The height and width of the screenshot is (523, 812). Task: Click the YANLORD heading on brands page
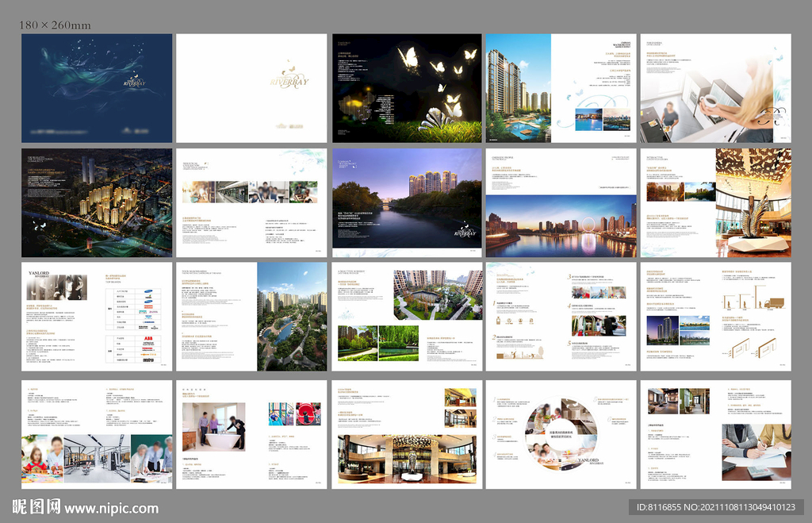[x=39, y=273]
